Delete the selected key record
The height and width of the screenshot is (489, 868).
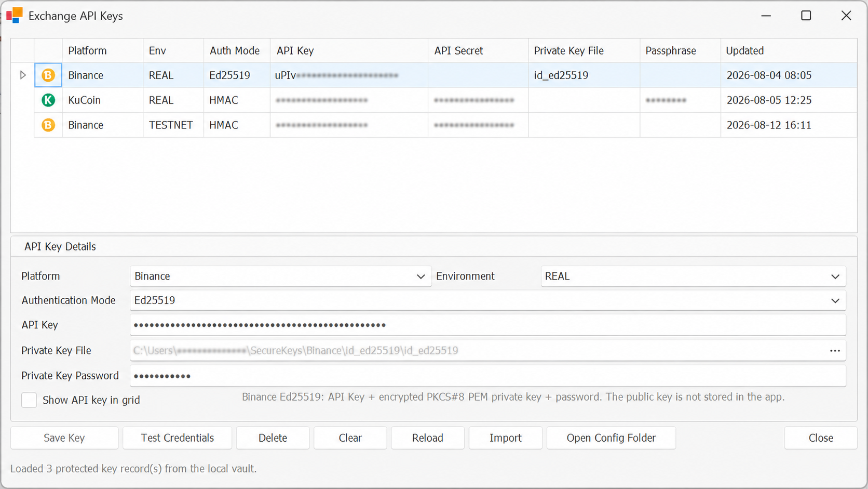tap(273, 438)
